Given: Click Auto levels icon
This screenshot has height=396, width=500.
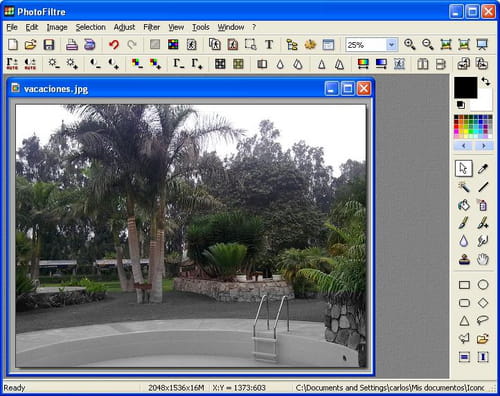Looking at the screenshot, I should pos(12,64).
